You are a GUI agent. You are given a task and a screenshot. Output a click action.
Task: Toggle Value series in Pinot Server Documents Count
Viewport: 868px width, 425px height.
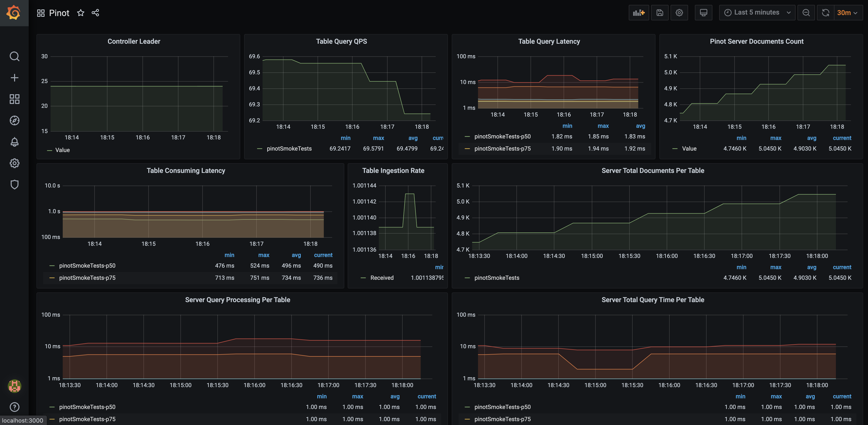[689, 149]
